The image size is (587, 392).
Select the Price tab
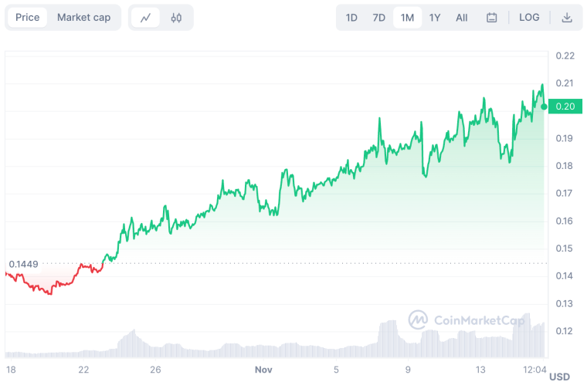click(27, 18)
